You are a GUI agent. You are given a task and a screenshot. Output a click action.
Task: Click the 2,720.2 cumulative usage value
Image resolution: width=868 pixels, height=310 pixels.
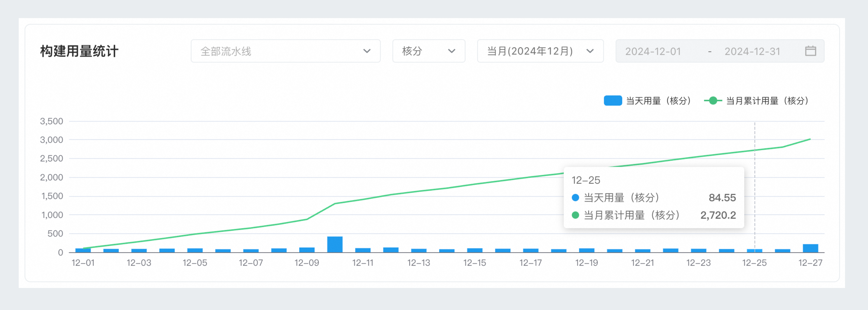[x=719, y=215]
